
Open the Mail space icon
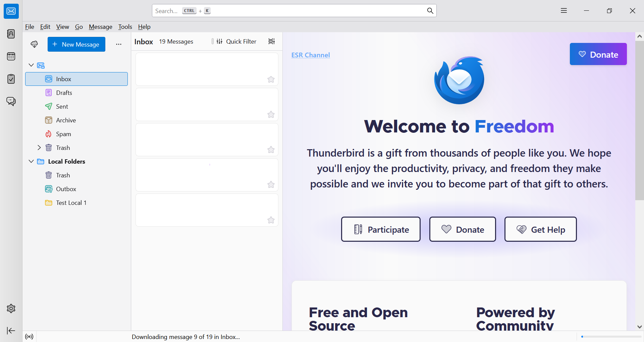point(11,11)
